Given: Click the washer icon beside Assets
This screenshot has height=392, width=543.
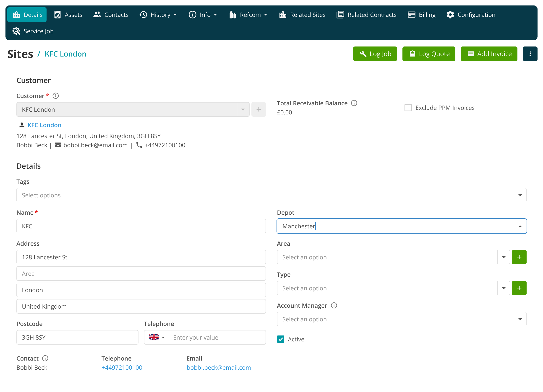Looking at the screenshot, I should tap(57, 15).
